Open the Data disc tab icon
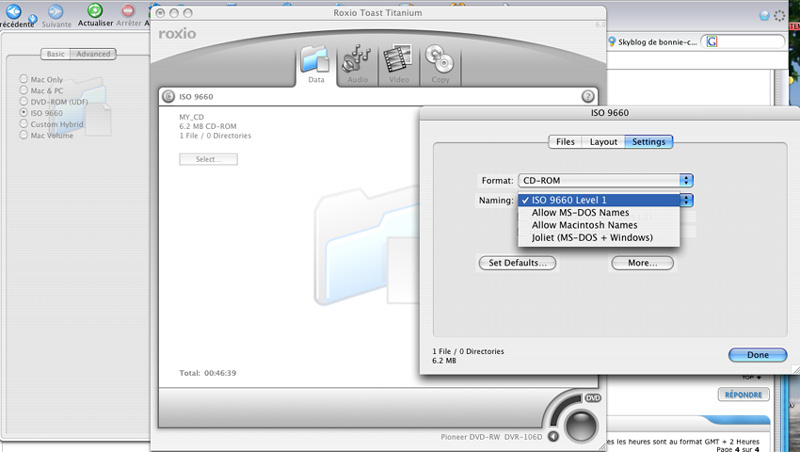Viewport: 800px width, 452px height. [x=315, y=60]
